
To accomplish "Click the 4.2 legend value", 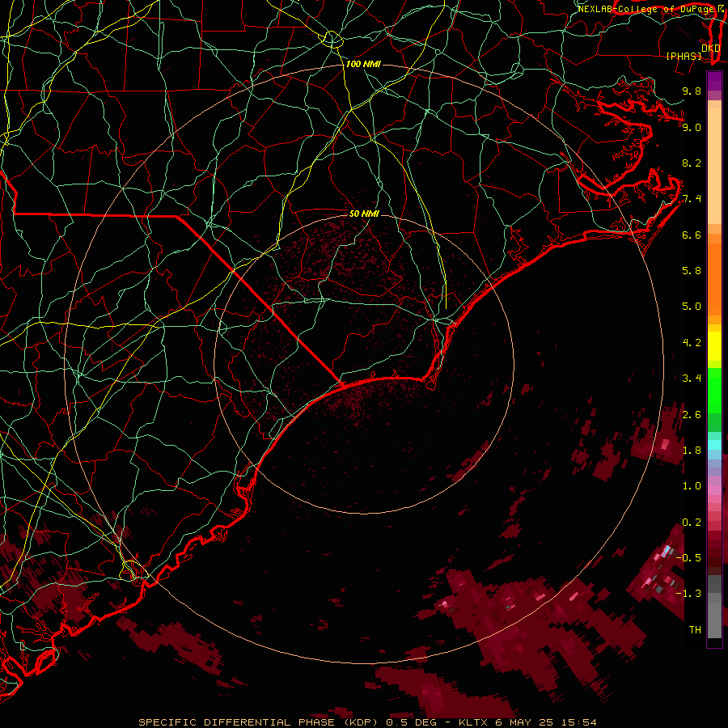I will coord(692,343).
